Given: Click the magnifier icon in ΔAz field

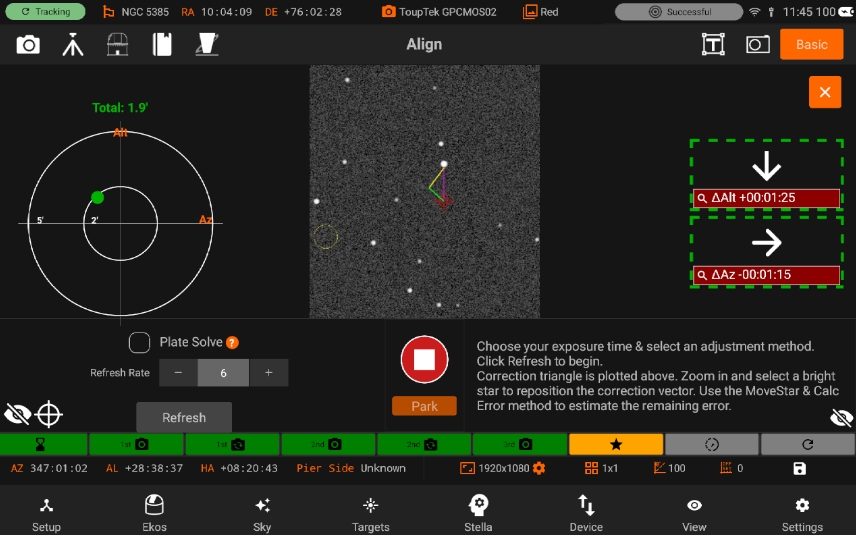Looking at the screenshot, I should [x=702, y=275].
